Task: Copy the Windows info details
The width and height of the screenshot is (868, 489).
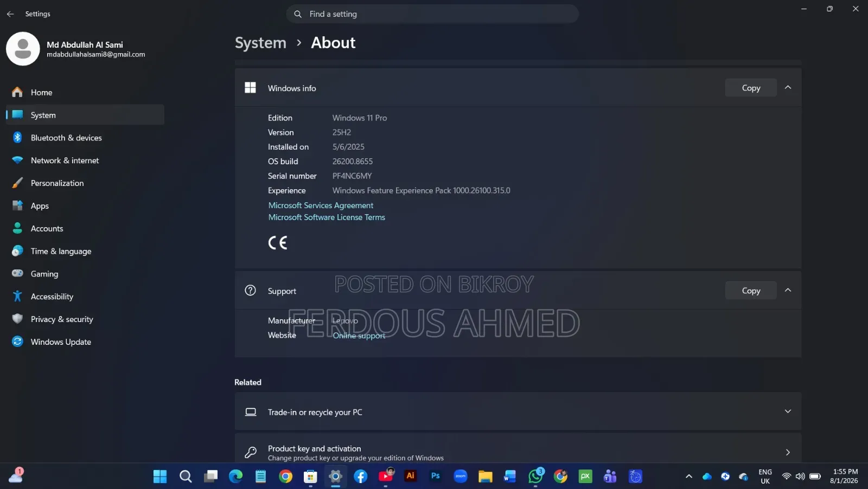Action: coord(751,88)
